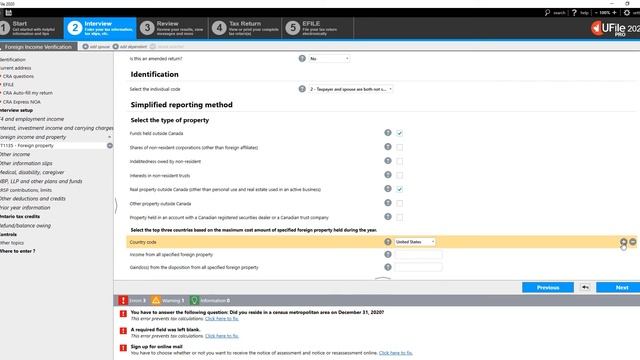Uncheck Real property outside Canada
640x360 pixels.
(x=400, y=189)
